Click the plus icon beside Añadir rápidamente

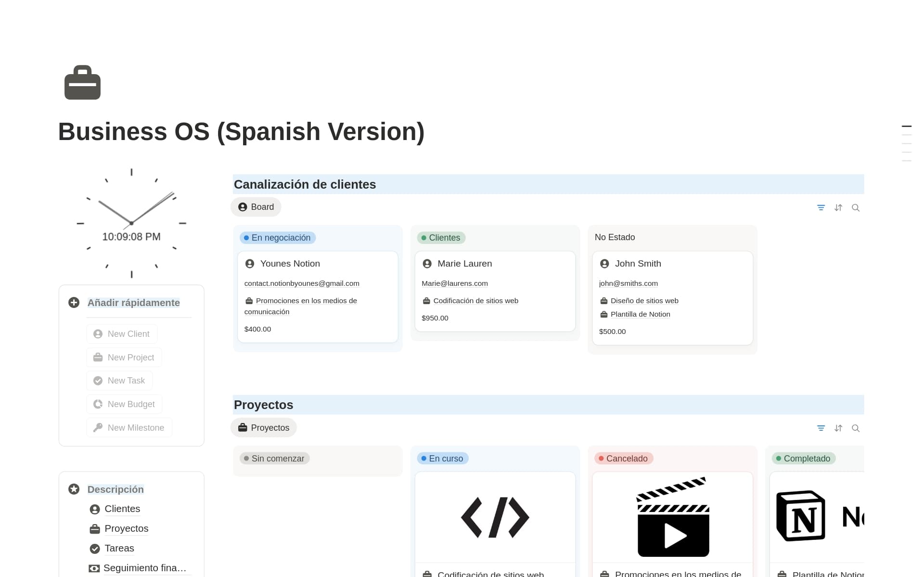[74, 302]
